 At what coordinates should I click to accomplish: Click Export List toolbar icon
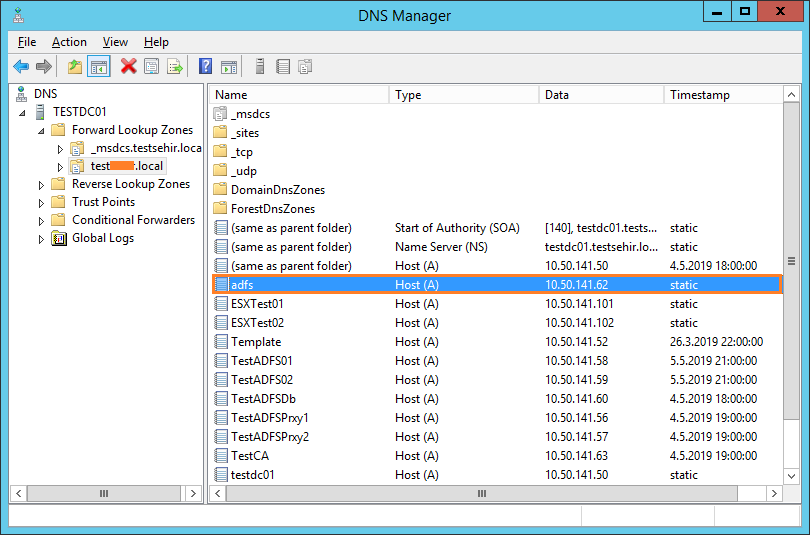click(x=175, y=67)
